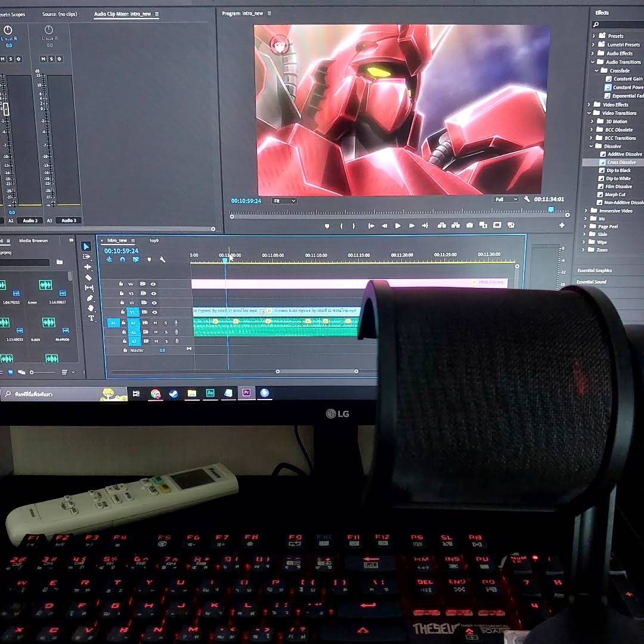Click the Lift button in Program monitor
This screenshot has height=644, width=644.
[x=442, y=225]
